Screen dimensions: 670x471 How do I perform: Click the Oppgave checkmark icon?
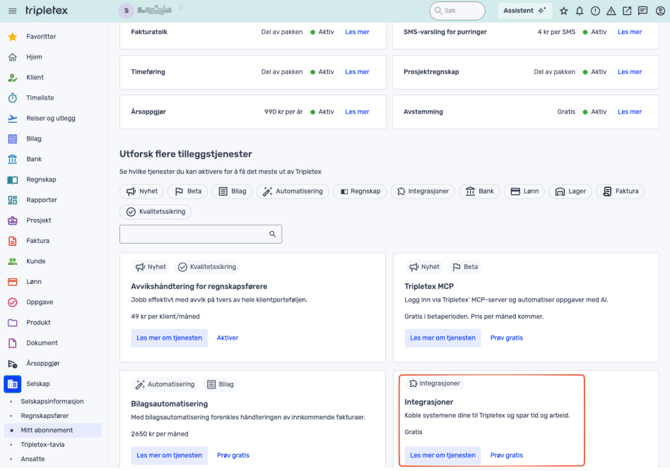click(x=12, y=302)
